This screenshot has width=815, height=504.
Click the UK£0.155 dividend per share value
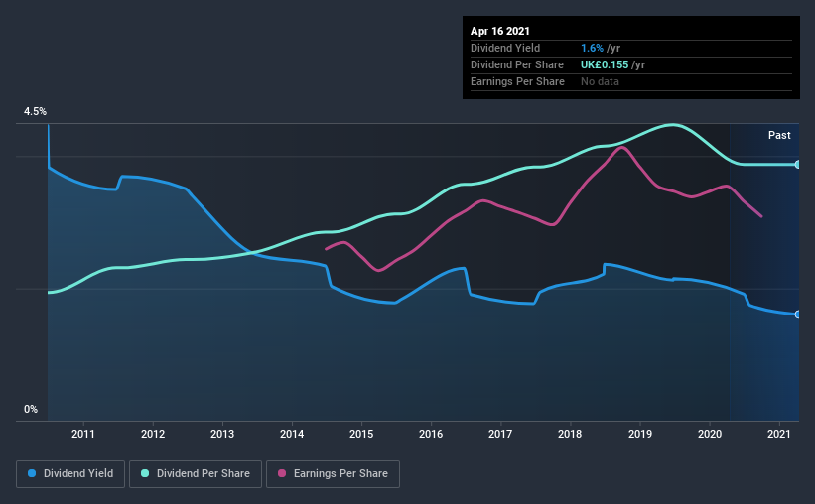pos(605,64)
